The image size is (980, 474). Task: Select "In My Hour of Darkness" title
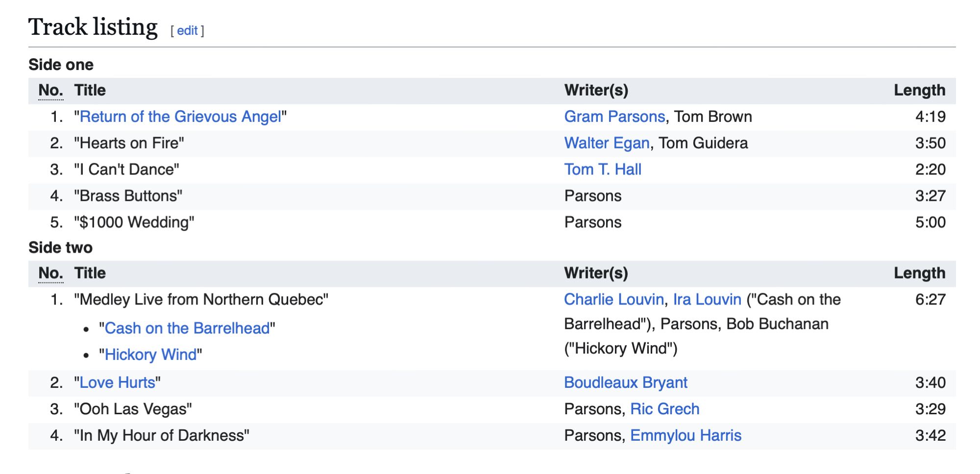pyautogui.click(x=161, y=435)
